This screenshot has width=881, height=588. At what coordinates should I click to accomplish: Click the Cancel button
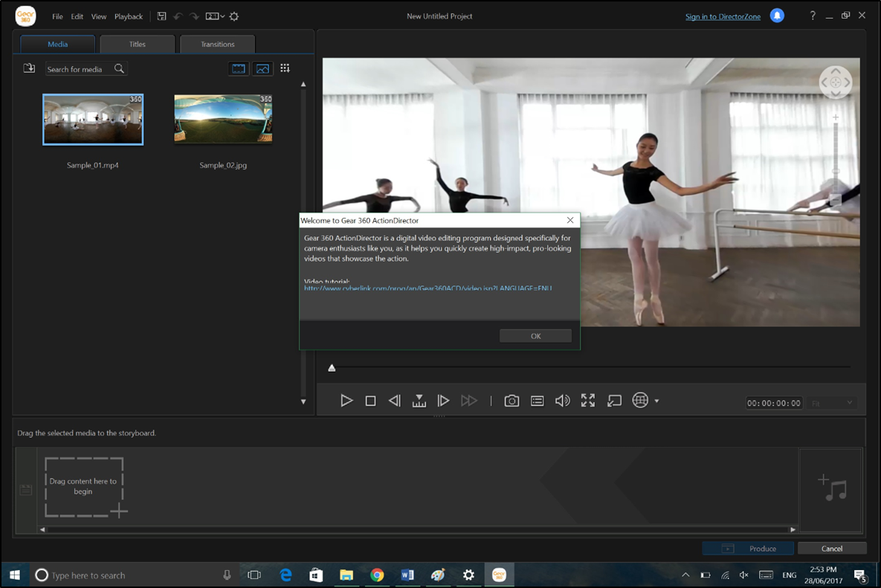[x=831, y=549]
